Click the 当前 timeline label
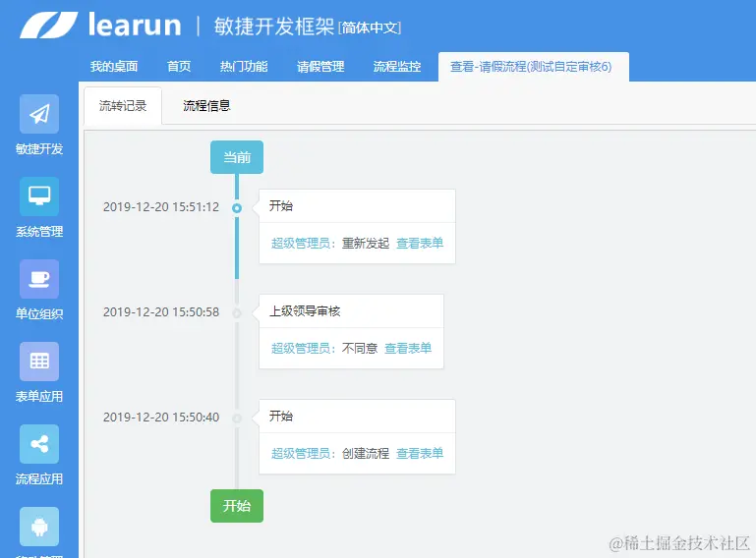Screen dimensions: 756x558 [x=237, y=157]
